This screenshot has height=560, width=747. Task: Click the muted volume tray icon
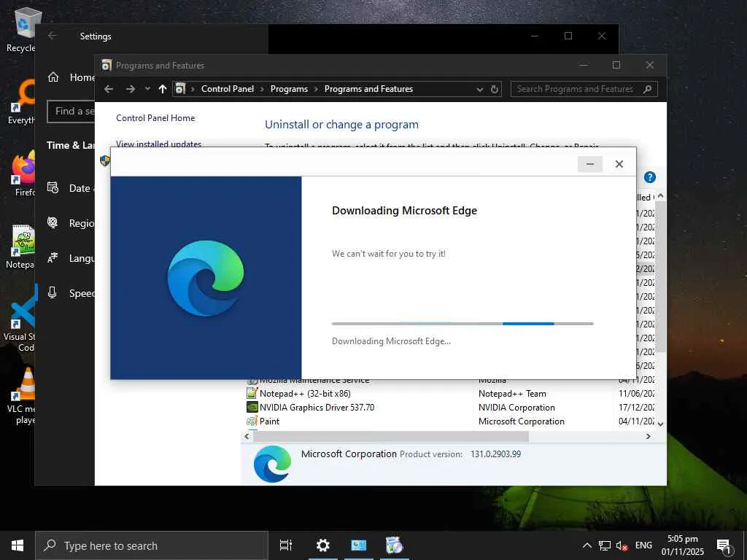[622, 545]
